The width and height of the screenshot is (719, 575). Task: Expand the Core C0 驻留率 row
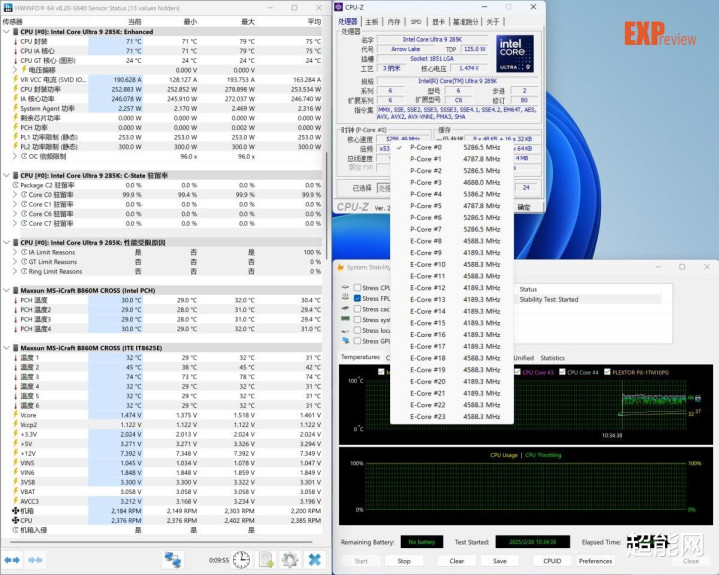[15, 194]
